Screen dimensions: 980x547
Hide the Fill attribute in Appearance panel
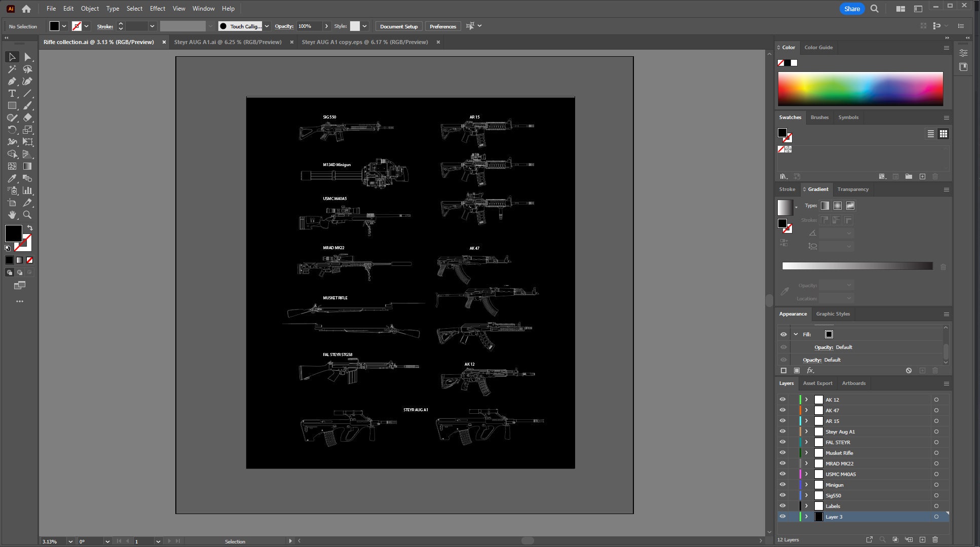pyautogui.click(x=784, y=334)
